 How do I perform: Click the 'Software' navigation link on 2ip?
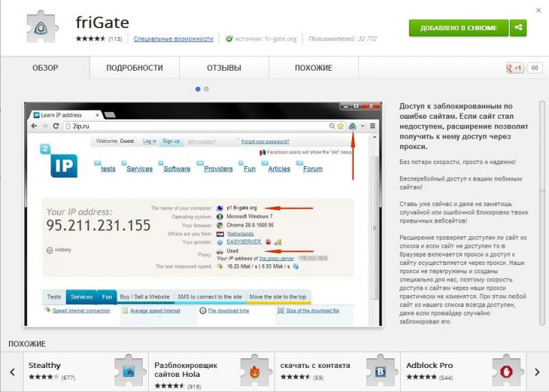(177, 169)
